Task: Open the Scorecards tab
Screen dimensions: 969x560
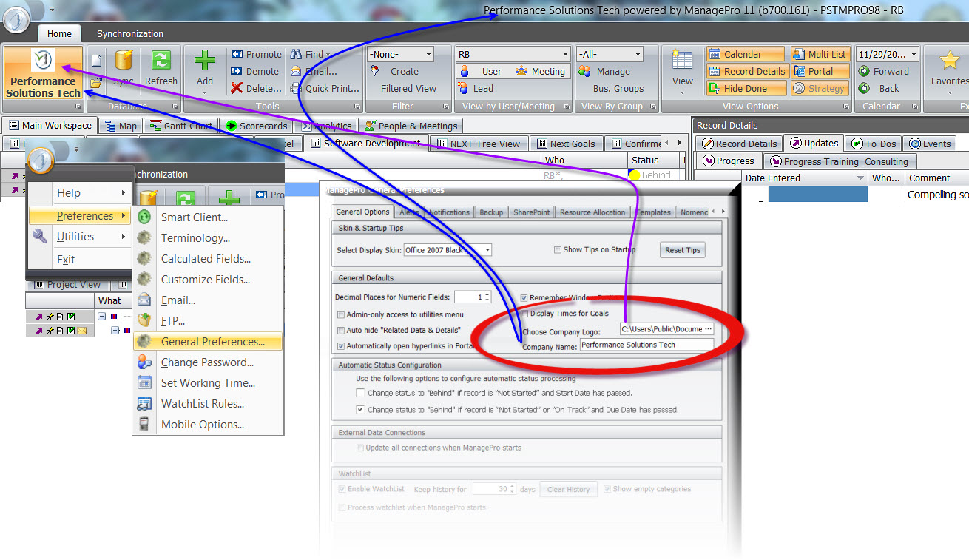Action: pyautogui.click(x=254, y=126)
